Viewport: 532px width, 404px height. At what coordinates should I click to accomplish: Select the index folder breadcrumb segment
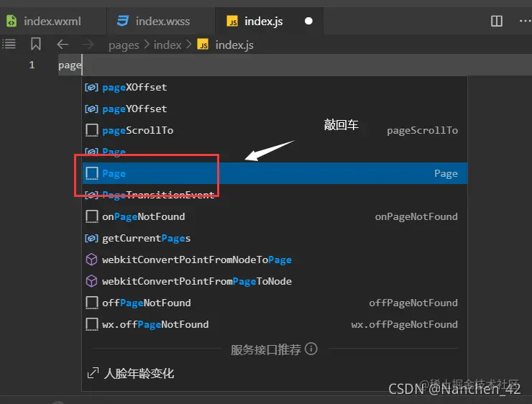click(x=168, y=45)
